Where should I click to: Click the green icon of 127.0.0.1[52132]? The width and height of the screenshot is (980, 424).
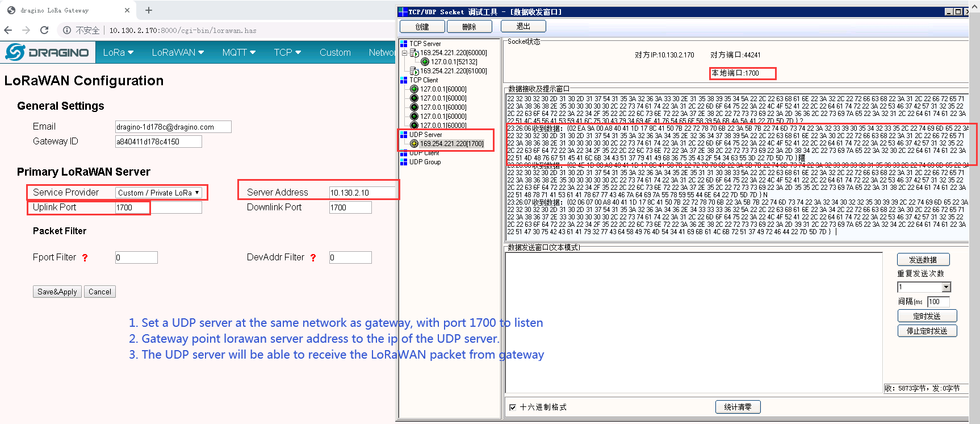(425, 62)
